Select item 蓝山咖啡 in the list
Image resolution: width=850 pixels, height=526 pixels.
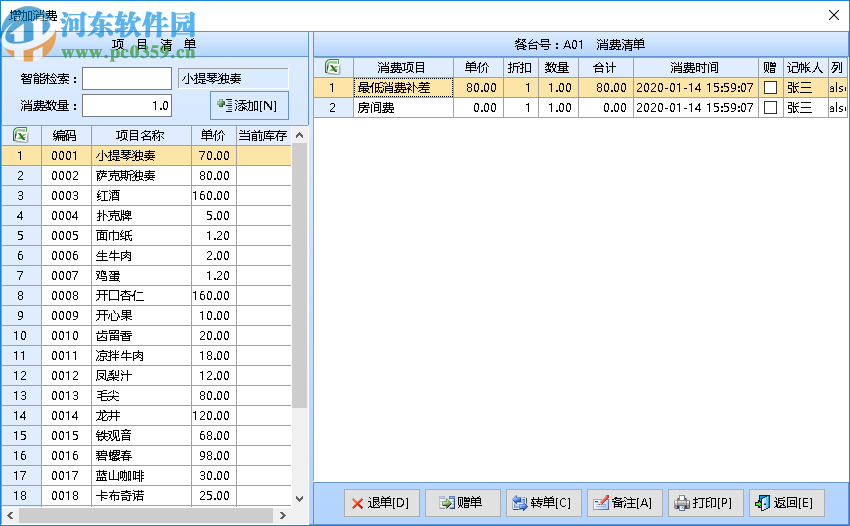(141, 476)
